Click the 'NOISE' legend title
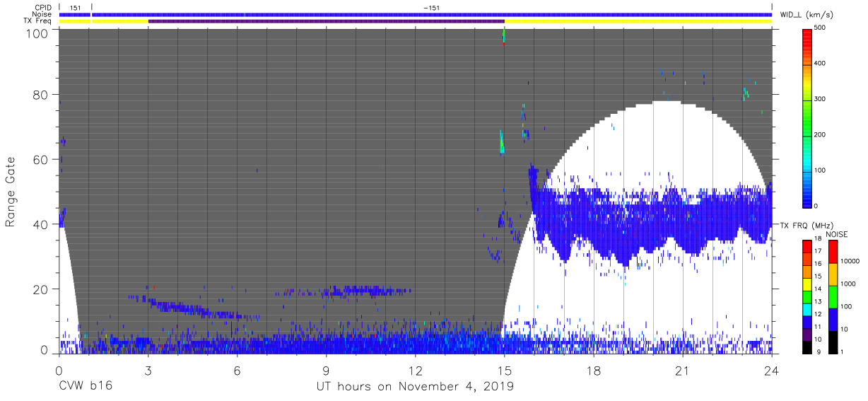This screenshot has width=868, height=401. pyautogui.click(x=838, y=234)
